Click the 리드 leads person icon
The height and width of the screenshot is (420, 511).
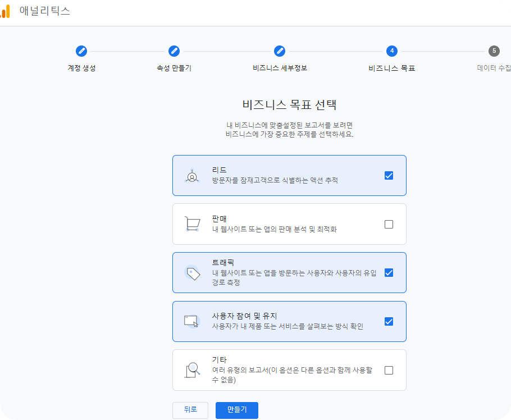pos(192,175)
